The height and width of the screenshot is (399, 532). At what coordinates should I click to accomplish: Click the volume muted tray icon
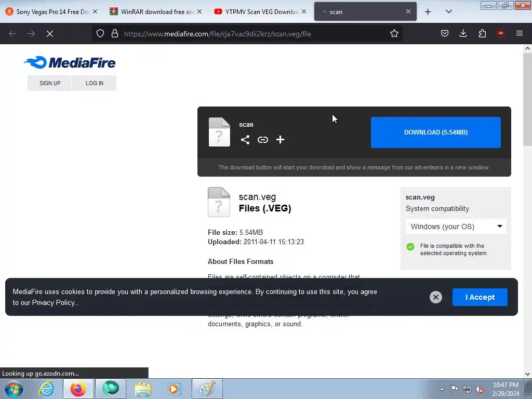coord(480,389)
